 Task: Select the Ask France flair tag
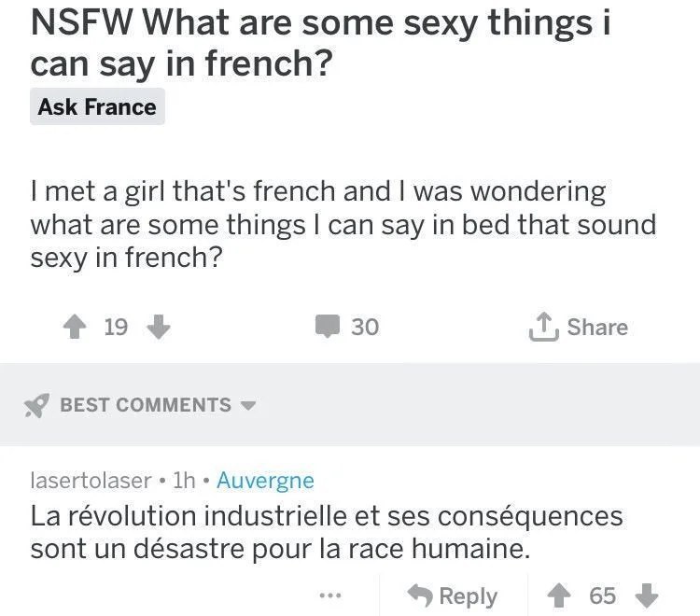[x=97, y=107]
